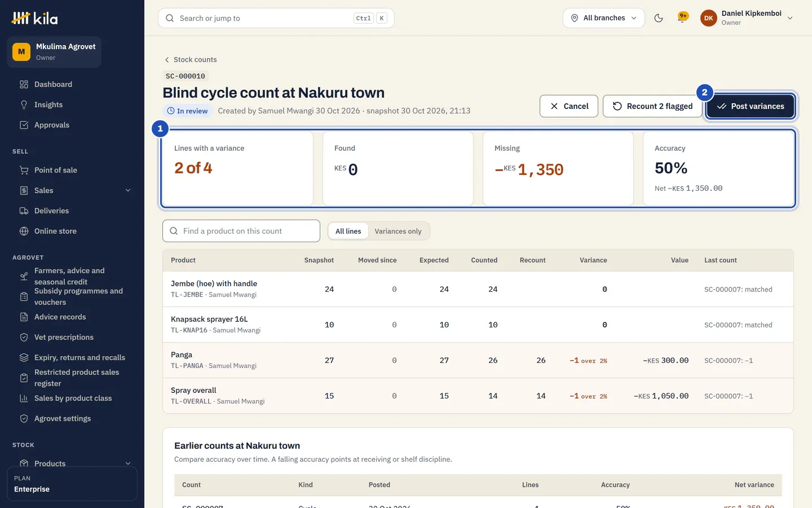The width and height of the screenshot is (812, 508).
Task: Cancel the stock count
Action: point(568,106)
